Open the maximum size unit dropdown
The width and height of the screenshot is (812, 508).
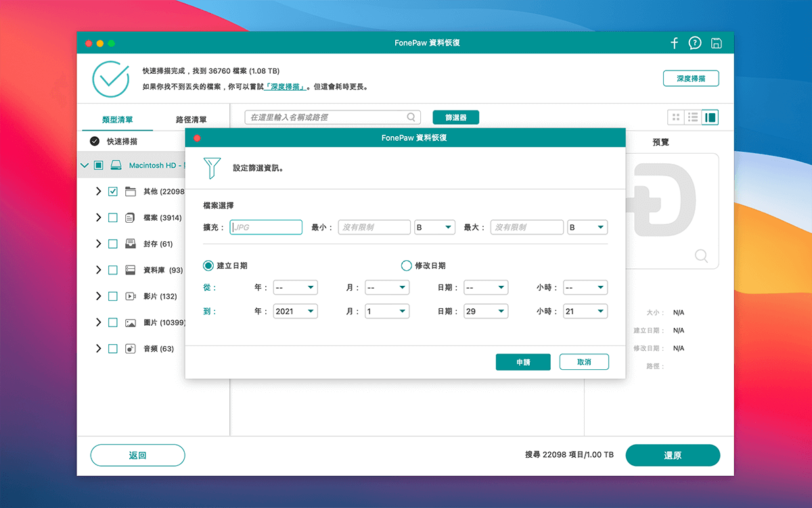coord(587,228)
